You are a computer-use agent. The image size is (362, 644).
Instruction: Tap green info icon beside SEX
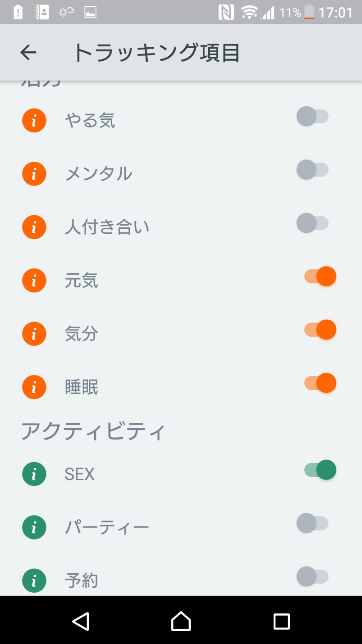pyautogui.click(x=34, y=474)
